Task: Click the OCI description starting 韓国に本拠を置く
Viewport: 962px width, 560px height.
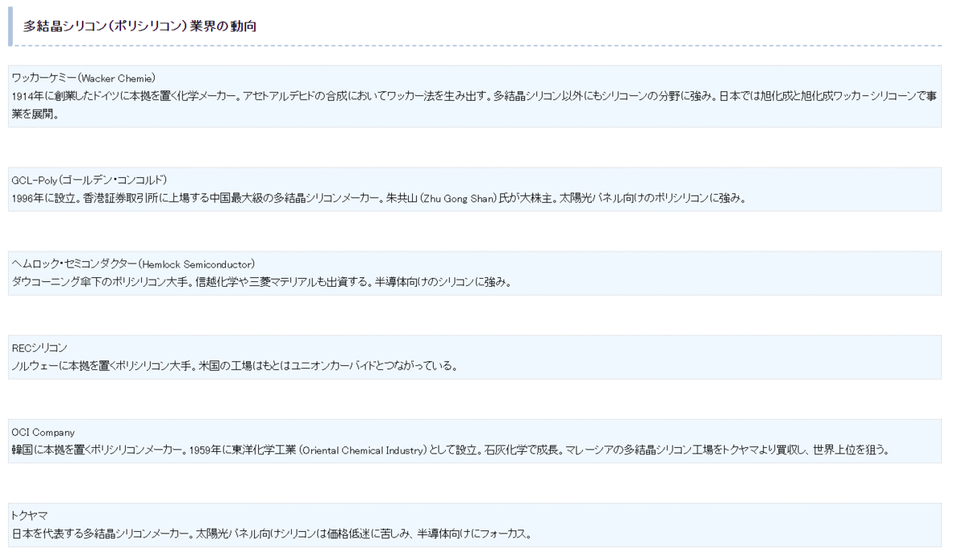Action: pyautogui.click(x=451, y=449)
